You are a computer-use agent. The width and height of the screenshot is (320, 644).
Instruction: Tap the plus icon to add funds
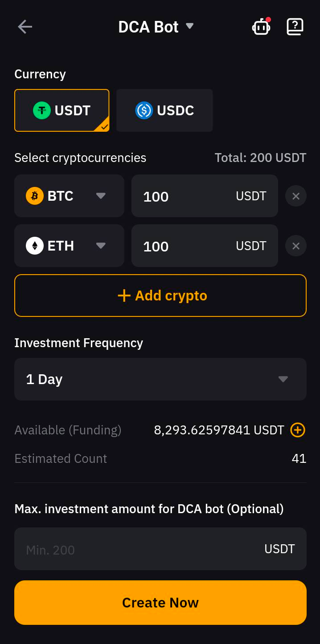tap(298, 430)
